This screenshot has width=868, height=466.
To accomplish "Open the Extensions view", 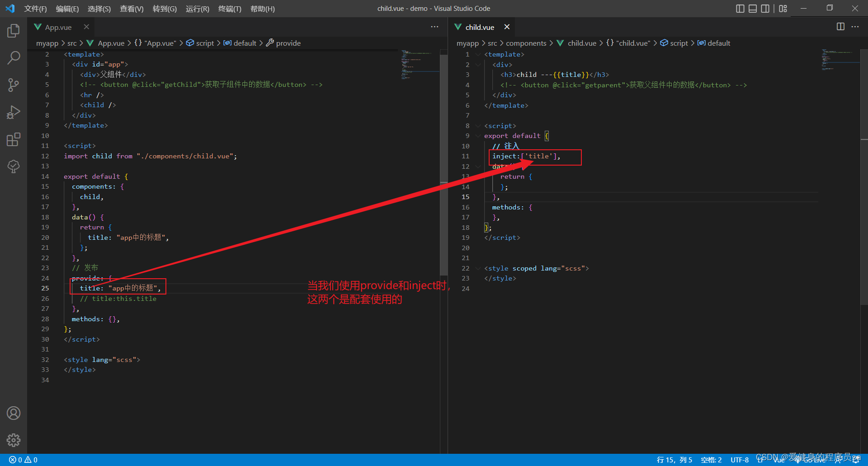I will [14, 139].
